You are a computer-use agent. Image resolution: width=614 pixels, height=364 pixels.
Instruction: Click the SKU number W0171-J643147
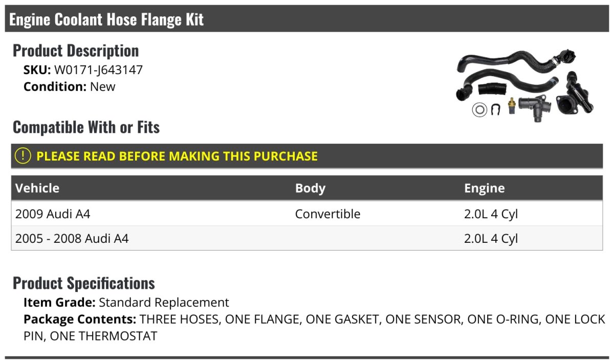[x=98, y=70]
